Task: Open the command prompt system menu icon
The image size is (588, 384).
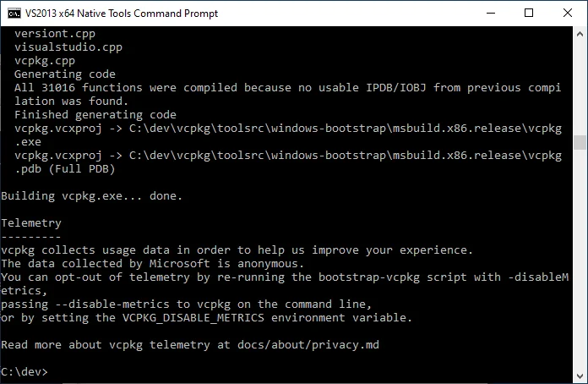Action: [13, 13]
